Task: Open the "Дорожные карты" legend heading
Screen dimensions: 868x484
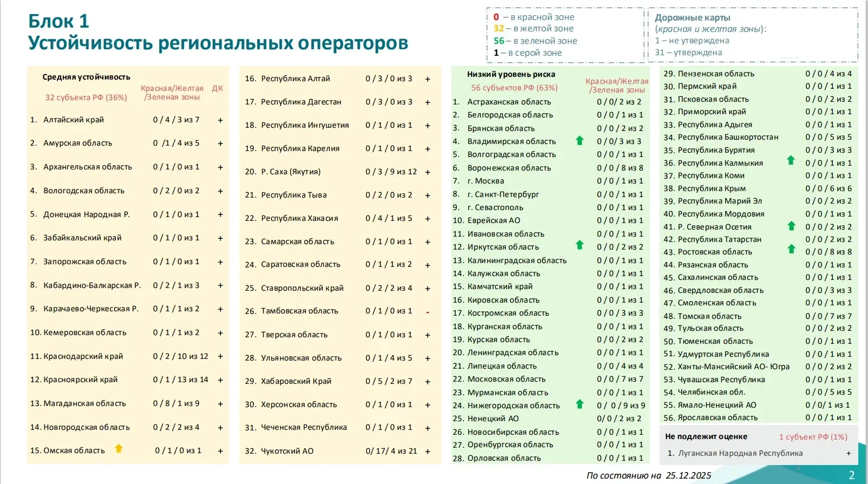Action: (693, 17)
